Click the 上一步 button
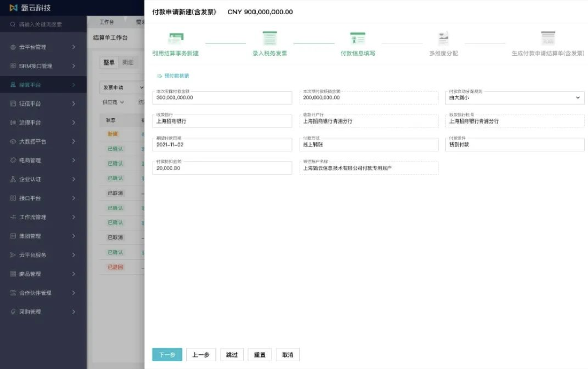 [201, 355]
